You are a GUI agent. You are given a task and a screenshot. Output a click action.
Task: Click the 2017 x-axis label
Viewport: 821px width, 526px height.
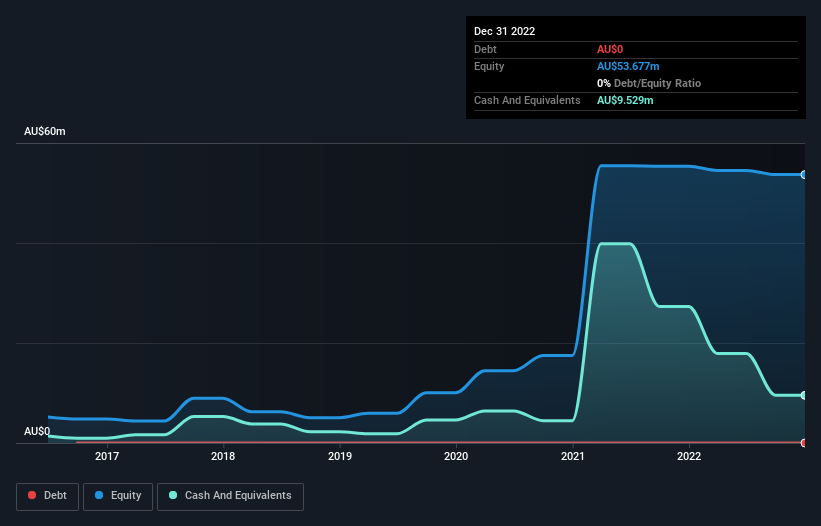[107, 456]
